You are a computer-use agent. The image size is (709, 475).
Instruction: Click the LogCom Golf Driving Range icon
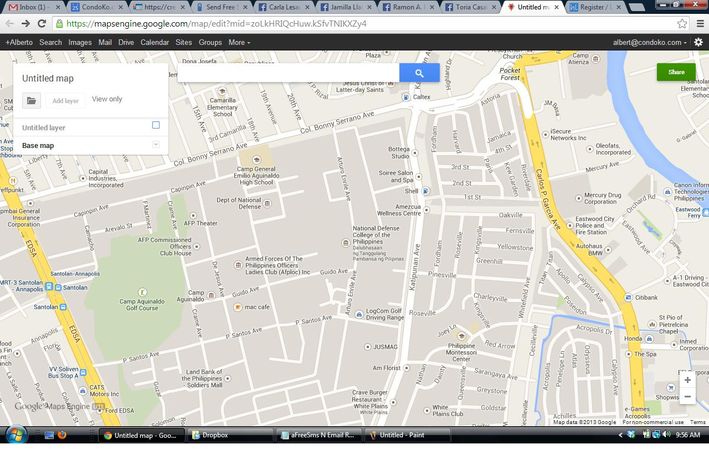[359, 314]
